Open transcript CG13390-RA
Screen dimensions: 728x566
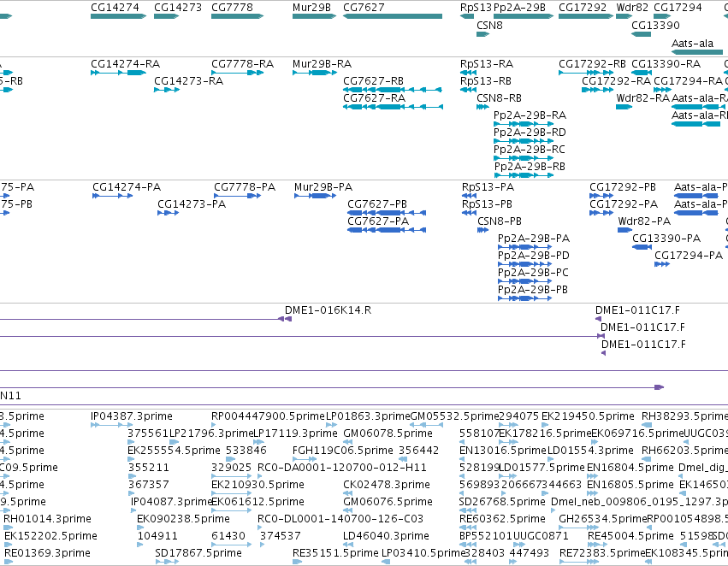[x=666, y=64]
